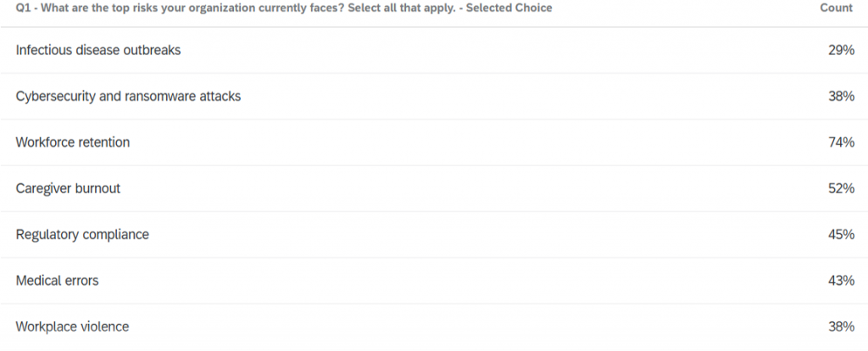Select the Workplace violence row label

[x=72, y=326]
